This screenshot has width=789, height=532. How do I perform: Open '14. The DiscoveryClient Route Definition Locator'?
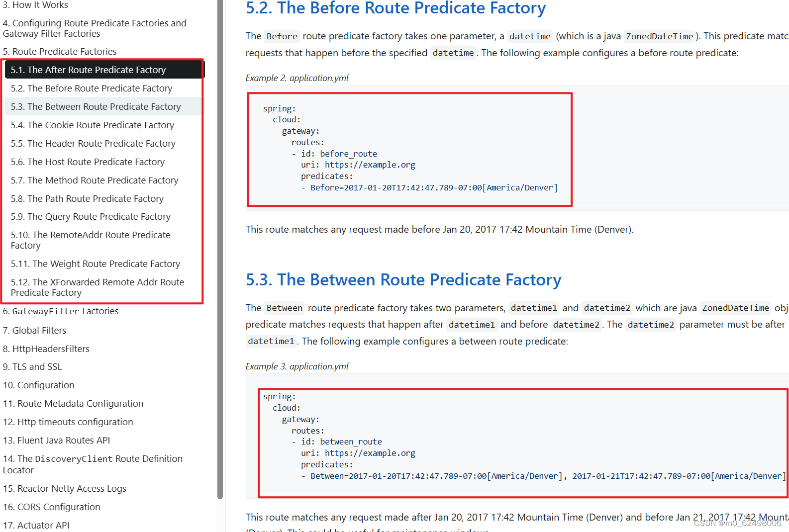click(x=93, y=464)
